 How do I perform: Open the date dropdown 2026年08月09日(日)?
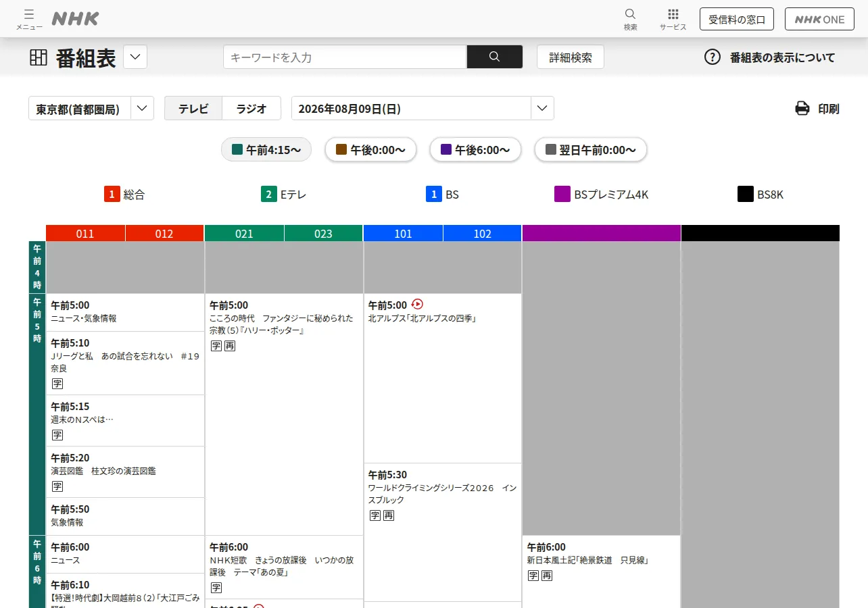point(423,108)
